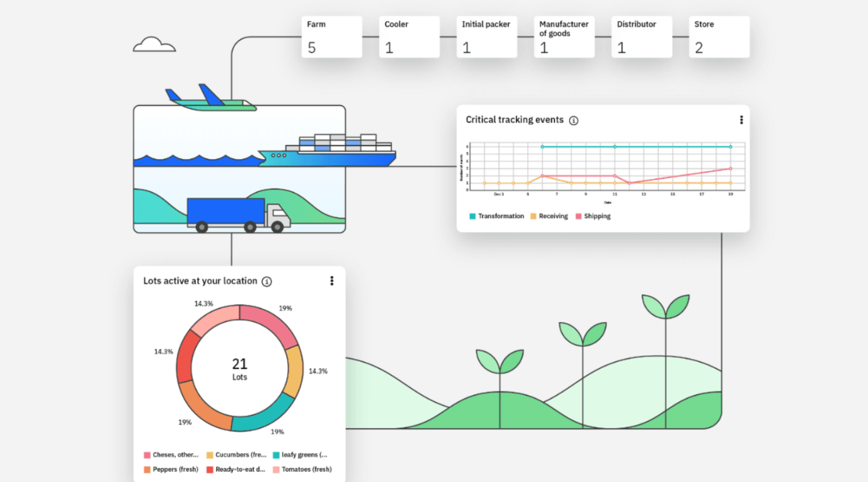The width and height of the screenshot is (868, 482).
Task: Expand the Lots active card kebab menu
Action: [331, 281]
